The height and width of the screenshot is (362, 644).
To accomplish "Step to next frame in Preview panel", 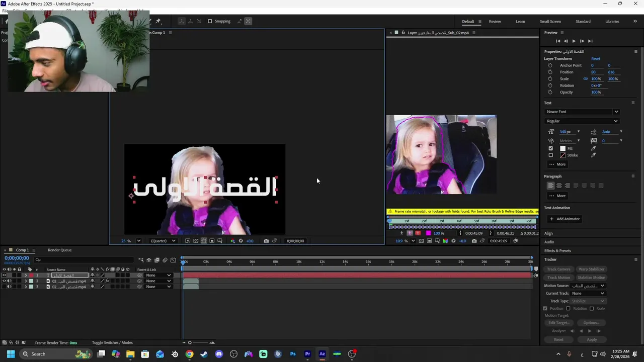I will pos(582,41).
